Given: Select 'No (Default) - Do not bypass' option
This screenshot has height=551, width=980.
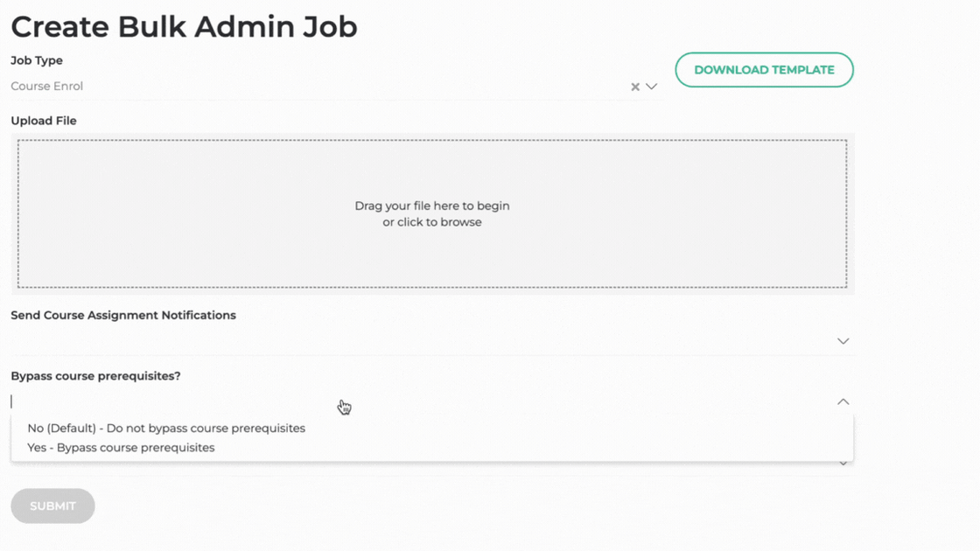Looking at the screenshot, I should click(x=166, y=429).
